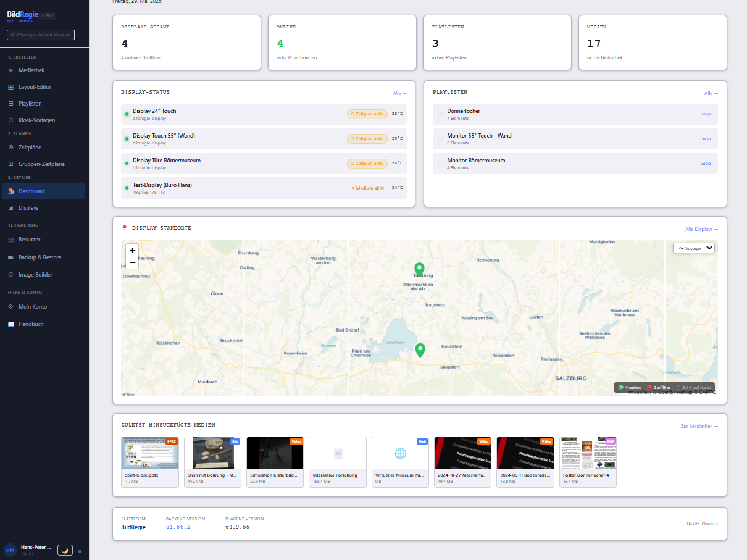Viewport: 747px width, 560px height.
Task: Click 'Alle →' link in Display-Status
Action: click(400, 93)
